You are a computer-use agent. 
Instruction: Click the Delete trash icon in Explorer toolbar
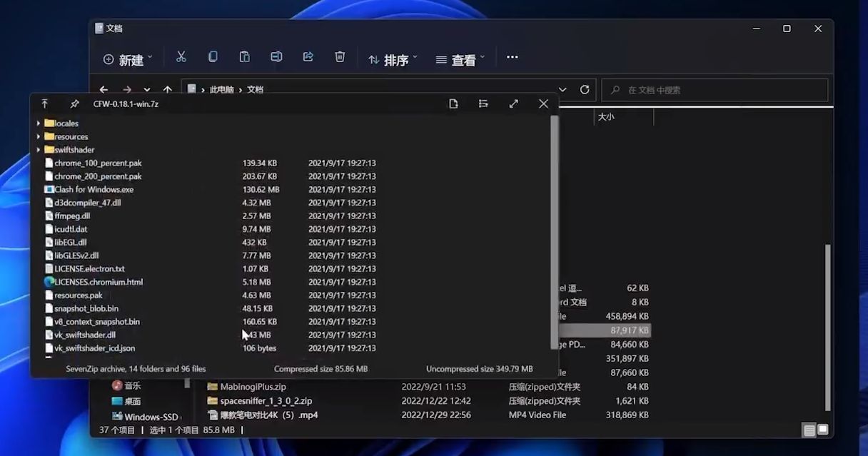[340, 57]
